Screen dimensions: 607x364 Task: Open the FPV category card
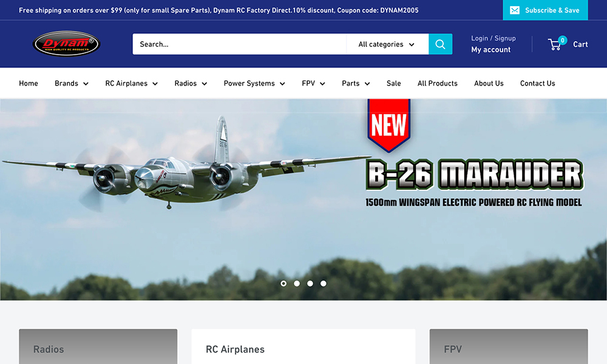pyautogui.click(x=508, y=348)
